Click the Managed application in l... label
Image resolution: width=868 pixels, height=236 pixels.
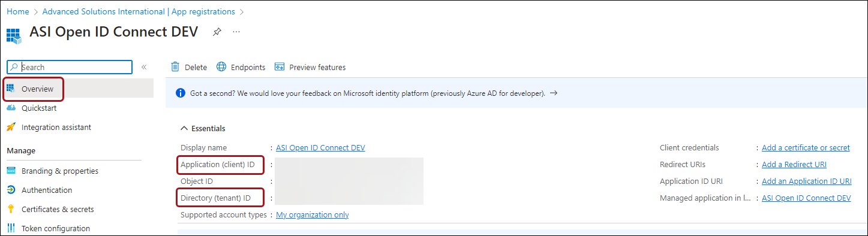click(x=705, y=198)
